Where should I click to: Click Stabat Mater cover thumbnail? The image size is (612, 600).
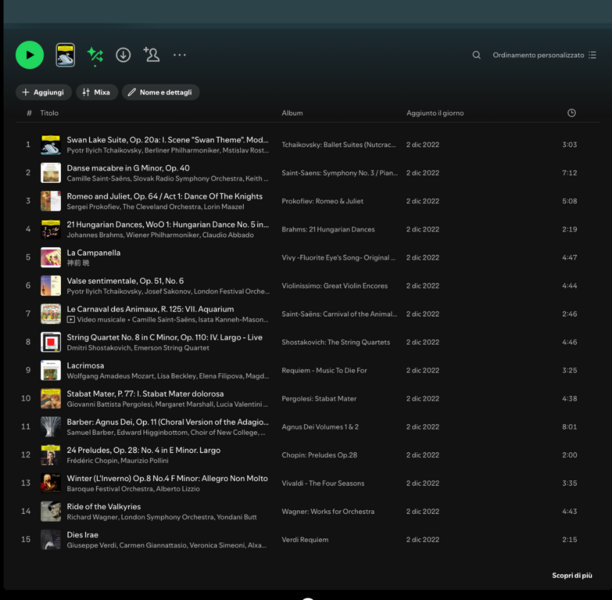click(51, 399)
